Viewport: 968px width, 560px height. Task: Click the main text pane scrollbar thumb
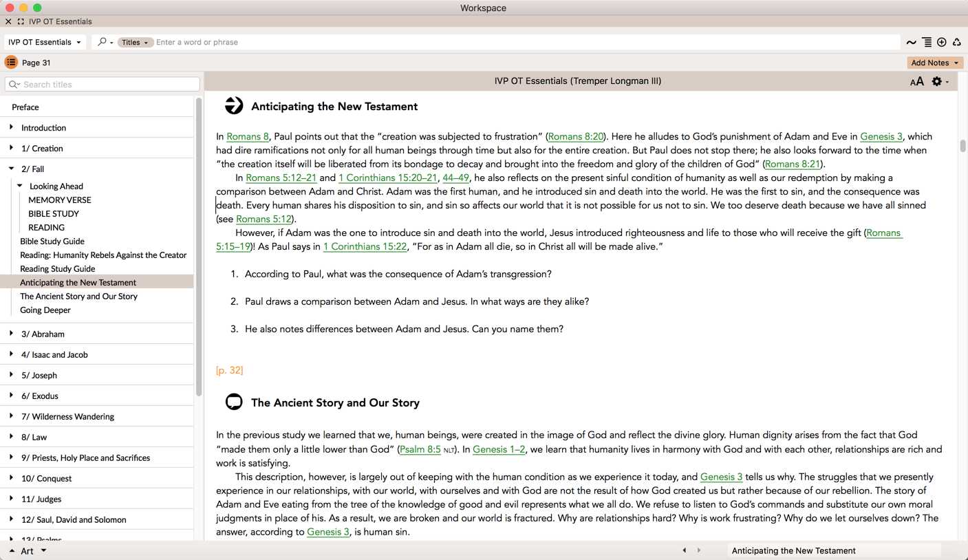962,146
